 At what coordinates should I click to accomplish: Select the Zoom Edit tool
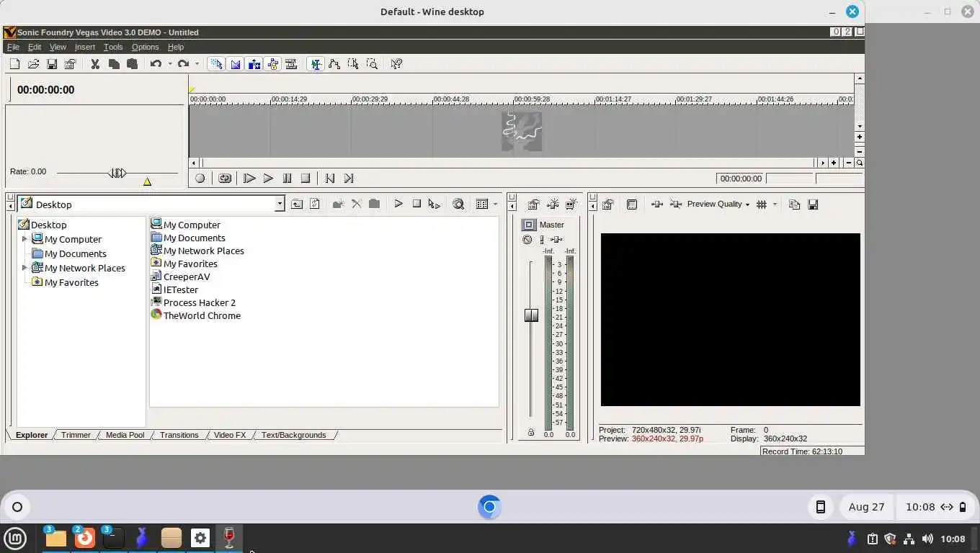[x=372, y=64]
